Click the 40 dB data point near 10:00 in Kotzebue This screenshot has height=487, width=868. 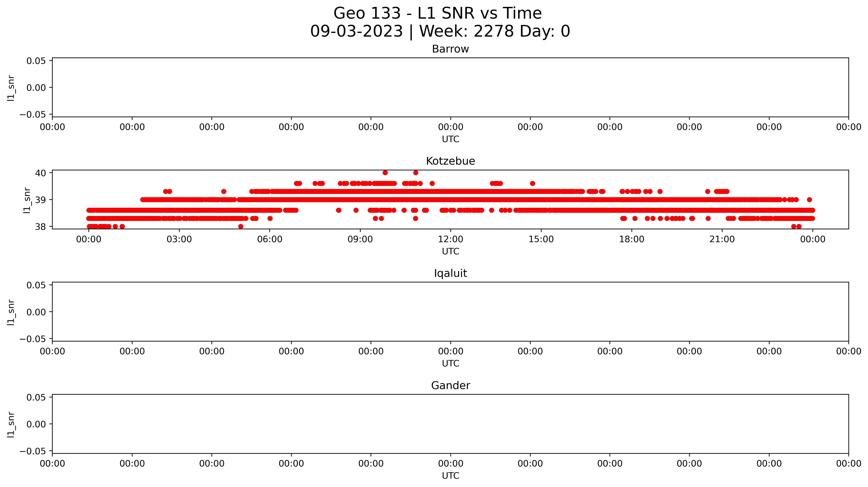pyautogui.click(x=385, y=173)
